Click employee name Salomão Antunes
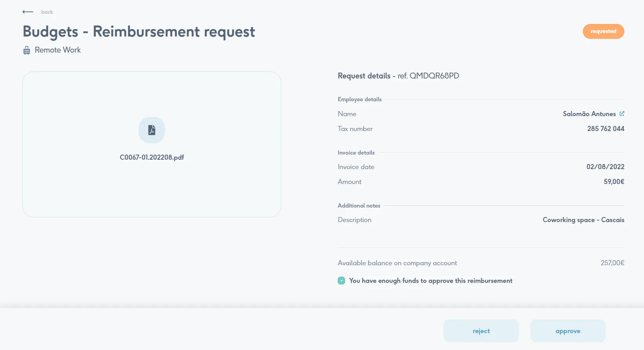The image size is (644, 350). point(589,114)
